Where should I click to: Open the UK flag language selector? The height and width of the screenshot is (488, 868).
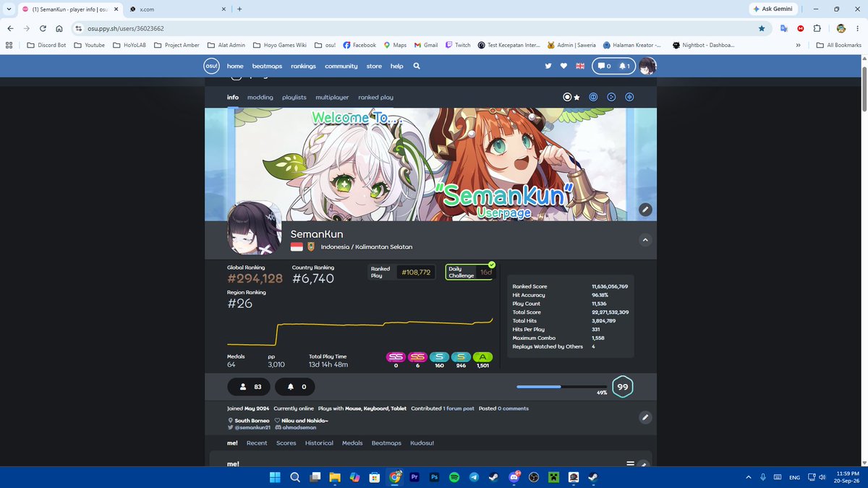click(x=579, y=66)
